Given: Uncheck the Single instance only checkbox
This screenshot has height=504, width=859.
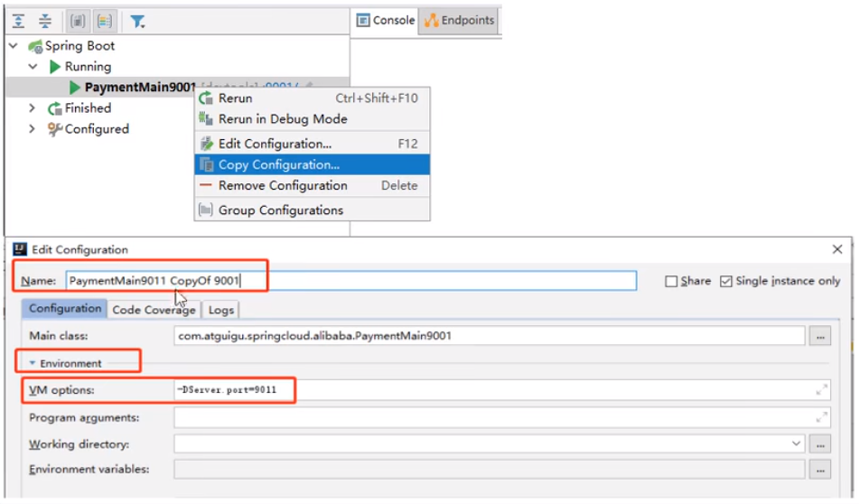Looking at the screenshot, I should tap(726, 281).
